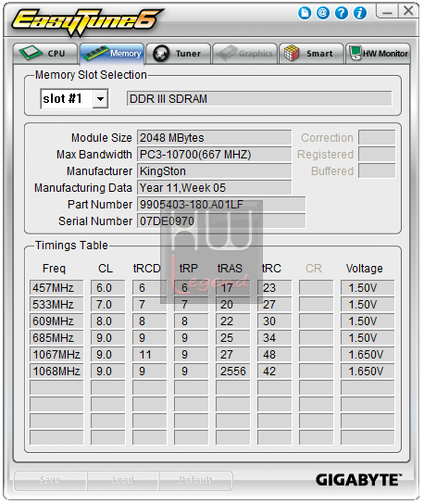The width and height of the screenshot is (424, 504).
Task: Click the tRCD column header
Action: click(147, 269)
